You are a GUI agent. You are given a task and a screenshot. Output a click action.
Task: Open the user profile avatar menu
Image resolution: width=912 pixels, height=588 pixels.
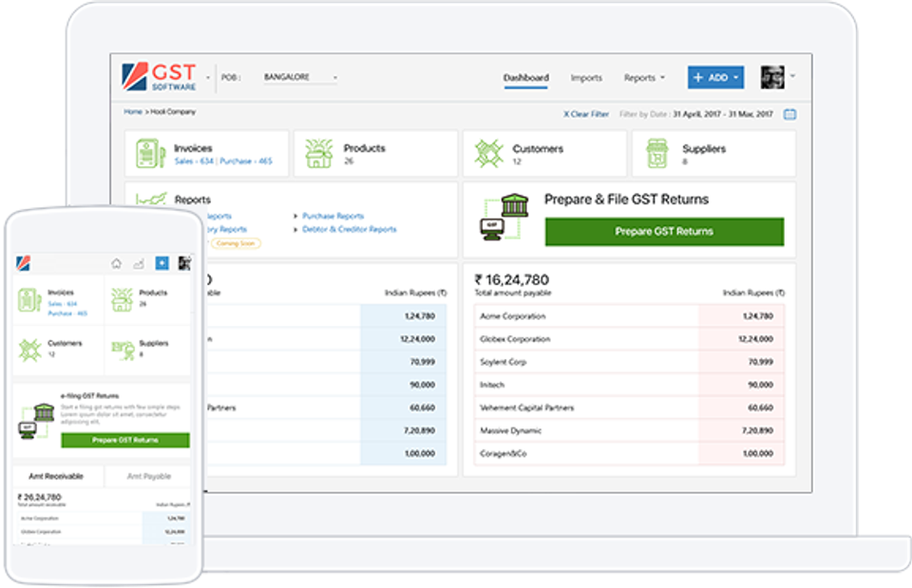(776, 78)
